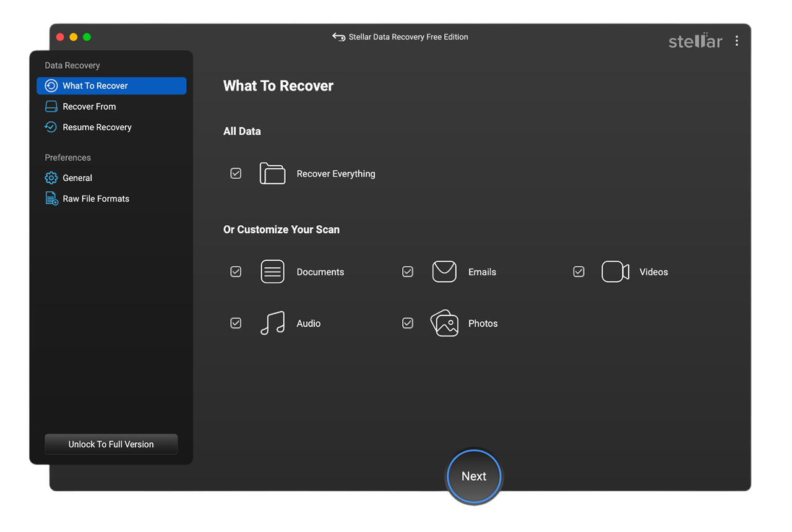Click the What To Recover page heading
The width and height of the screenshot is (792, 532).
278,86
